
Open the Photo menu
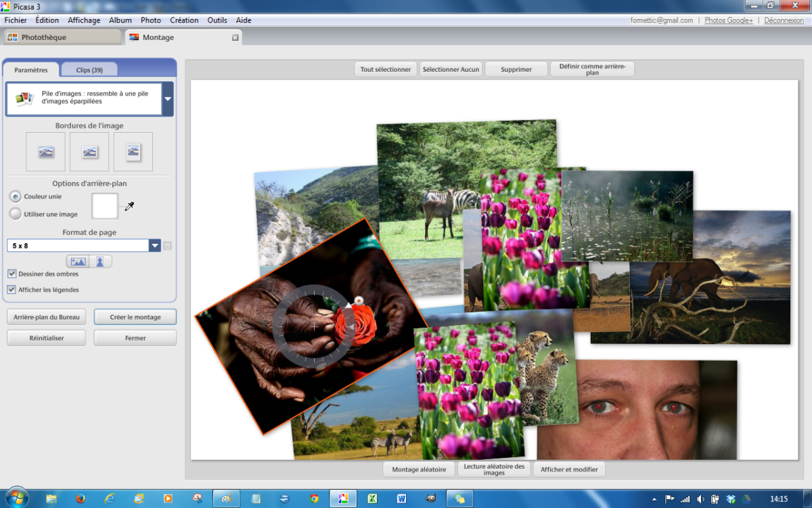151,20
